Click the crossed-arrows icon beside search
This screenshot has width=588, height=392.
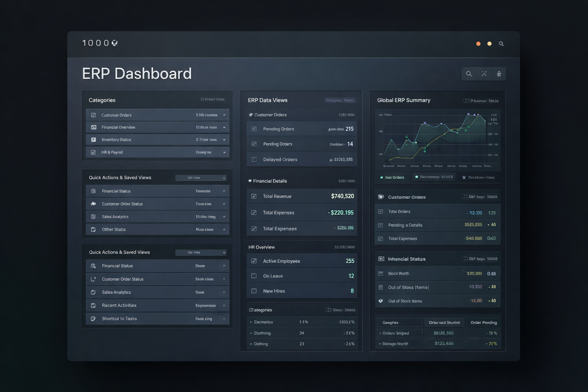coord(484,74)
